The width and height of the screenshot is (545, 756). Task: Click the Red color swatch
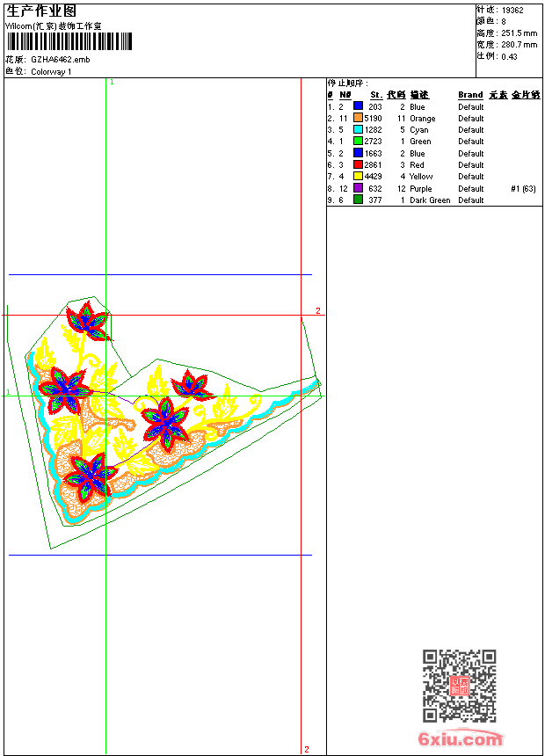coord(359,164)
